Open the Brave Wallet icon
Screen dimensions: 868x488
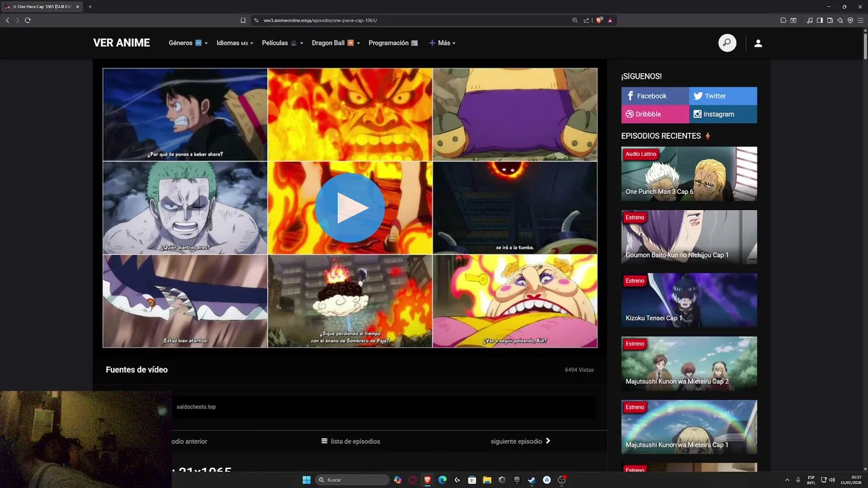pos(830,20)
